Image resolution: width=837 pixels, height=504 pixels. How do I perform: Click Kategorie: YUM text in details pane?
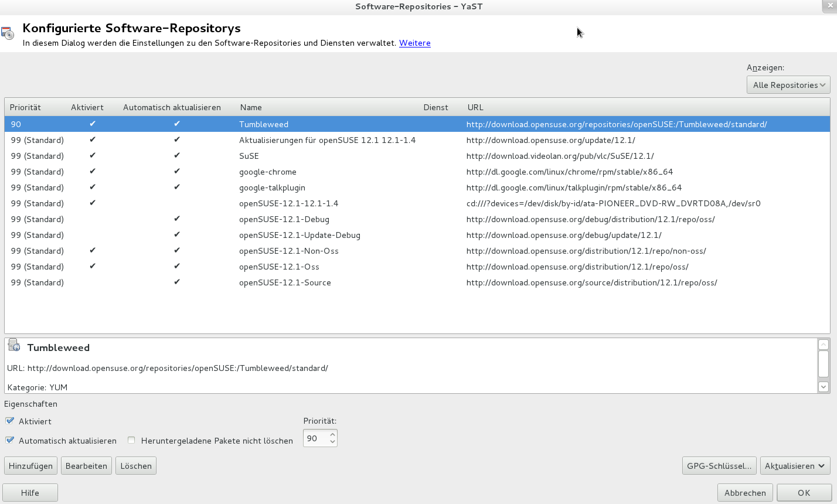tap(38, 387)
